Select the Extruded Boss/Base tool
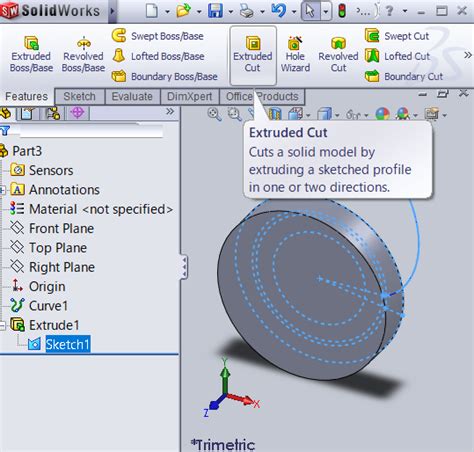Image resolution: width=474 pixels, height=452 pixels. (x=31, y=54)
